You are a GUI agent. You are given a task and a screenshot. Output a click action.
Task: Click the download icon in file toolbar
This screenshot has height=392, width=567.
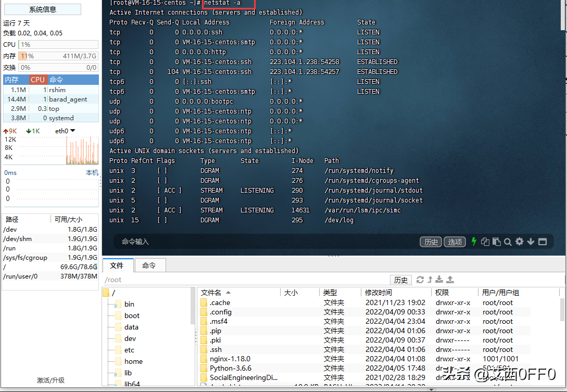[x=439, y=280]
